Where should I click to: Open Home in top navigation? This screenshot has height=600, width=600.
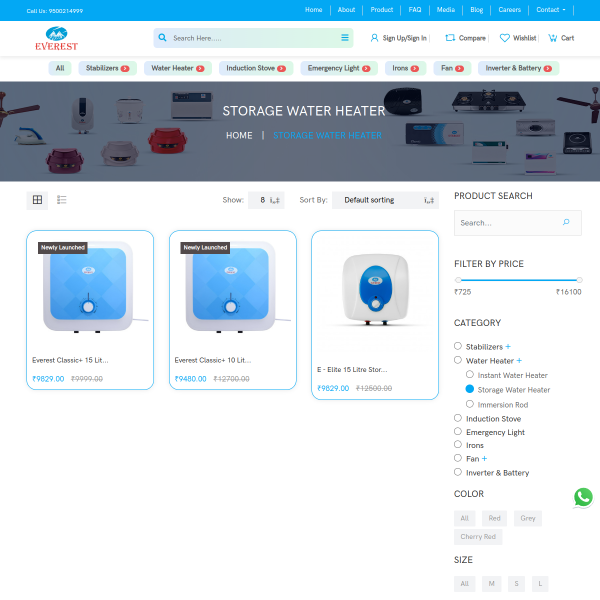pos(313,10)
